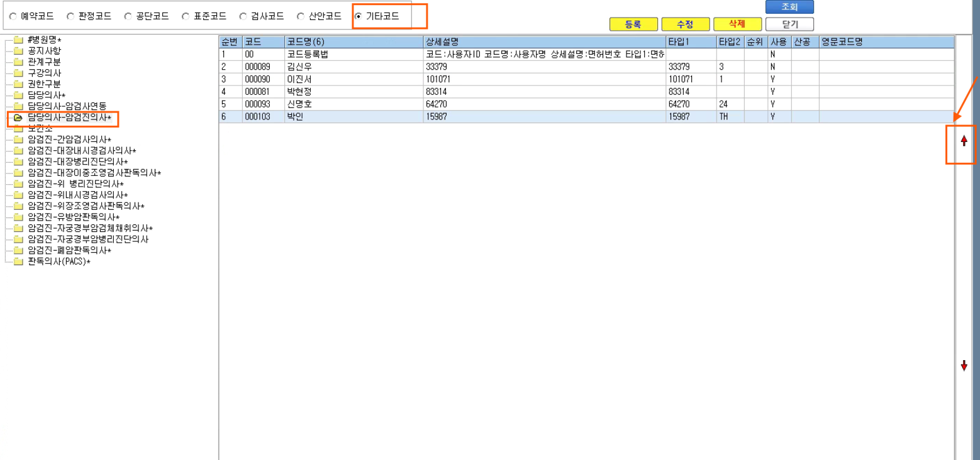This screenshot has height=460, width=980.
Task: Click the folder icon beside 권한구분
Action: click(18, 84)
